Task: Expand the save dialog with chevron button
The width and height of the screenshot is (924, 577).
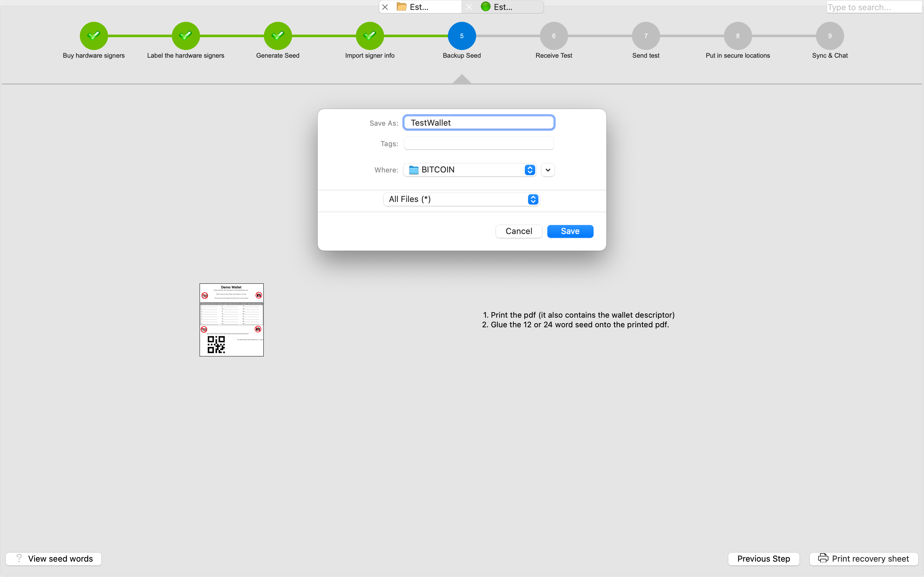Action: 548,170
